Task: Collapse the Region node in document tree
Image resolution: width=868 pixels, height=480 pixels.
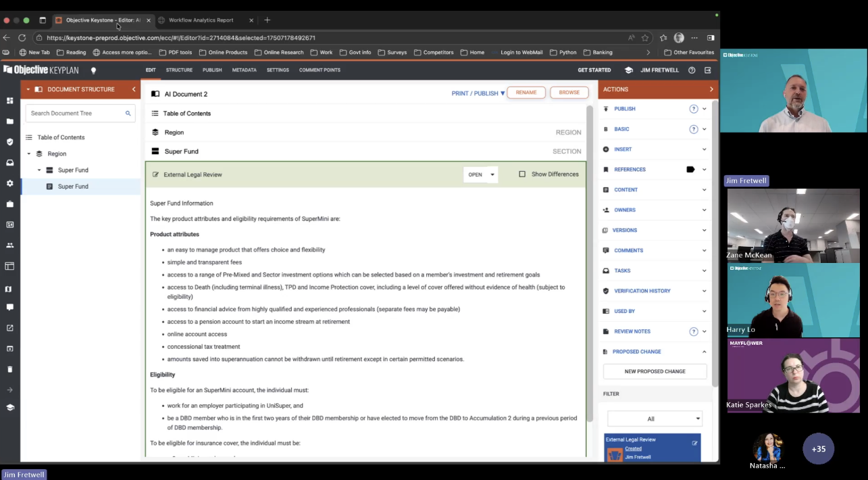Action: coord(29,154)
